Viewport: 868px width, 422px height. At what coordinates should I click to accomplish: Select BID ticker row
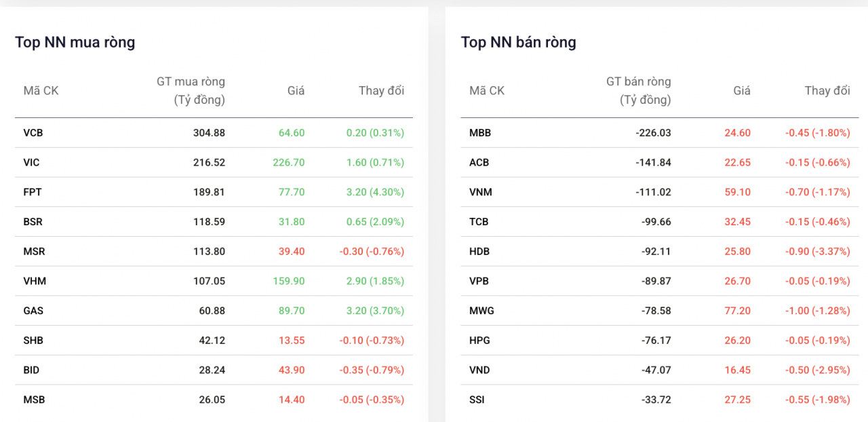pos(214,370)
